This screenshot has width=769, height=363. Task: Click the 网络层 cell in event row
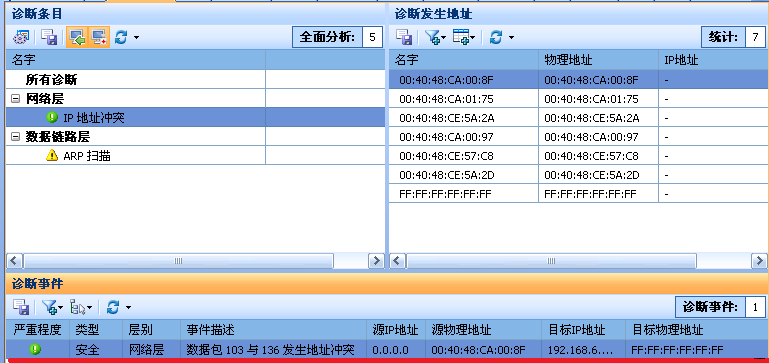(152, 350)
